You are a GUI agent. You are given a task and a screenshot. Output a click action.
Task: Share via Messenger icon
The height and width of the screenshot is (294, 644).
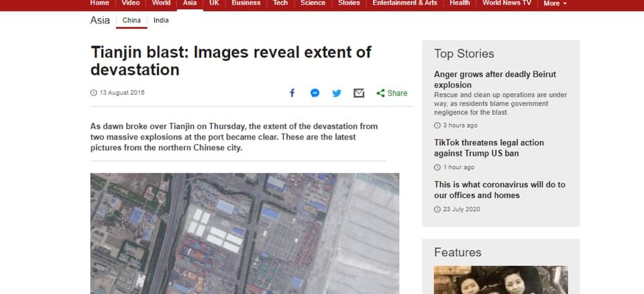point(315,93)
